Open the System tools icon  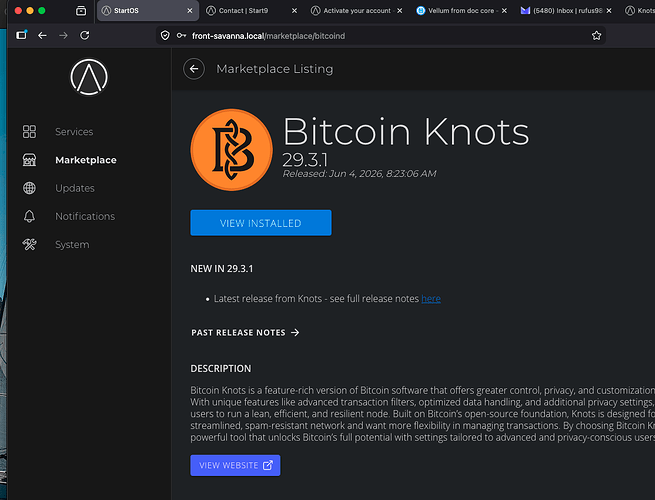pyautogui.click(x=29, y=244)
